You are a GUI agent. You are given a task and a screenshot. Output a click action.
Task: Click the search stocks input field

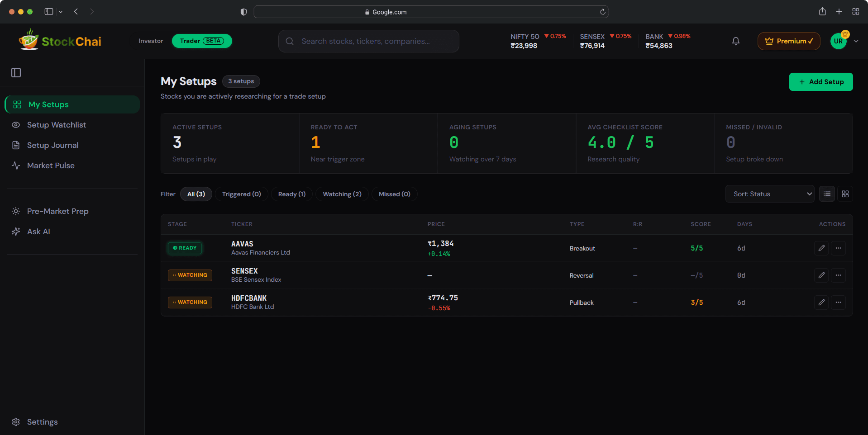tap(369, 41)
